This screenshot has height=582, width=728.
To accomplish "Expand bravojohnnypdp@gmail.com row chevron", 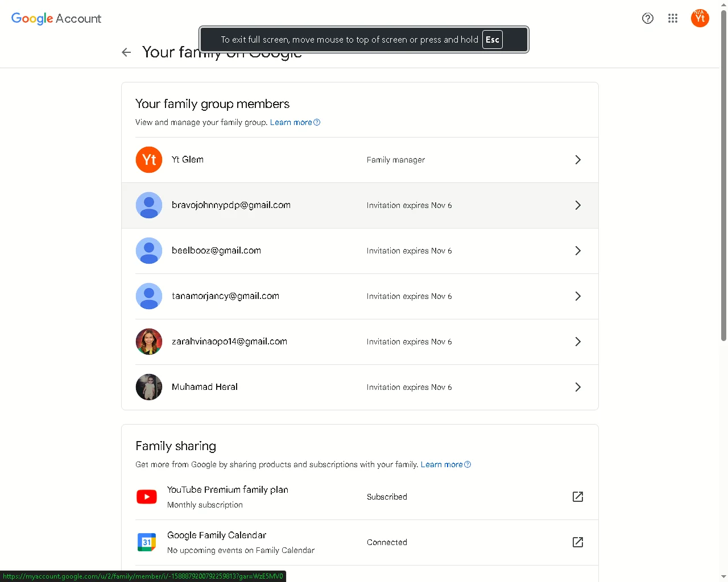I will tap(578, 205).
